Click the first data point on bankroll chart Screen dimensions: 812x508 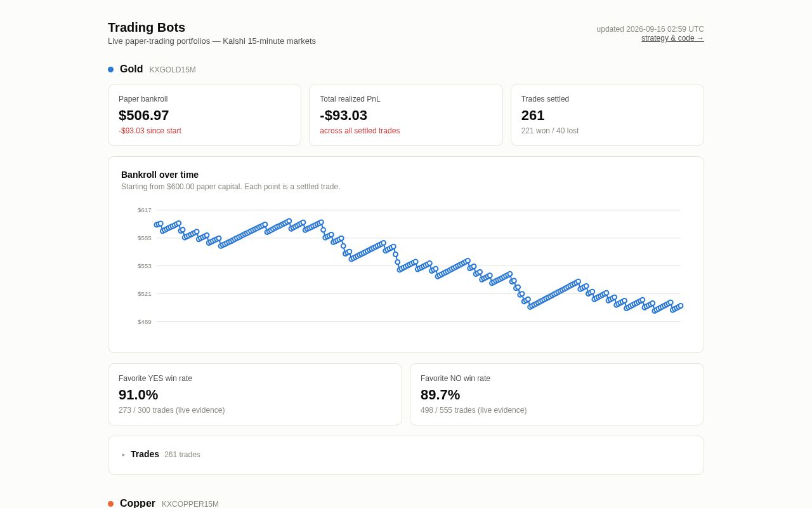(x=157, y=225)
